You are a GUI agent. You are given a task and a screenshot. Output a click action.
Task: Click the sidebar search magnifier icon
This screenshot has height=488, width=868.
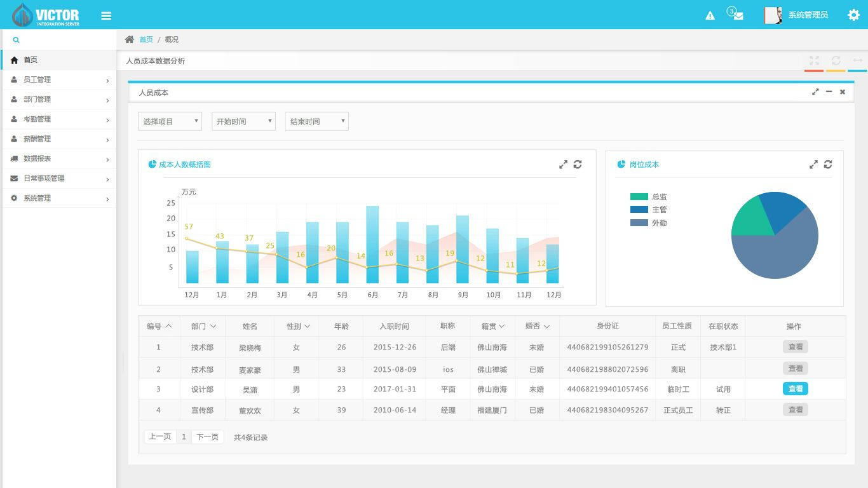[x=17, y=40]
